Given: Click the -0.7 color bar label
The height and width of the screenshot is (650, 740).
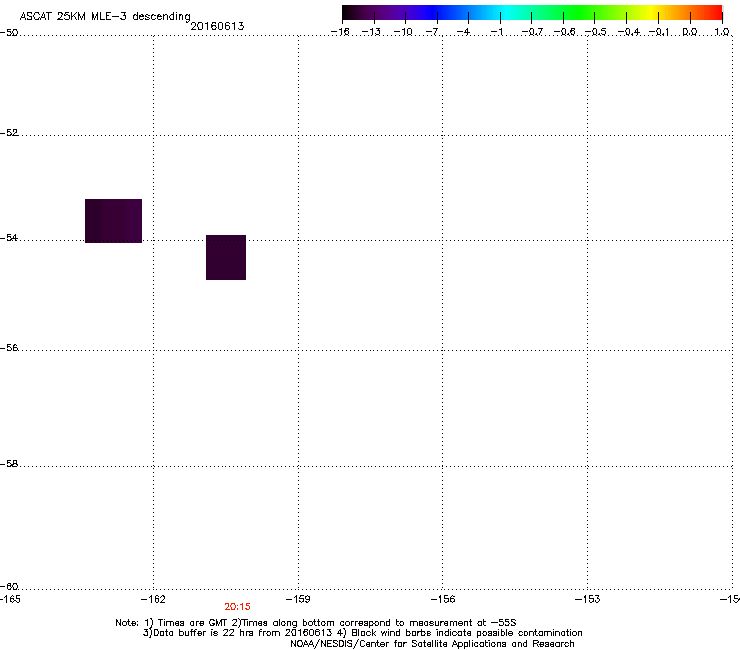Looking at the screenshot, I should [x=532, y=32].
